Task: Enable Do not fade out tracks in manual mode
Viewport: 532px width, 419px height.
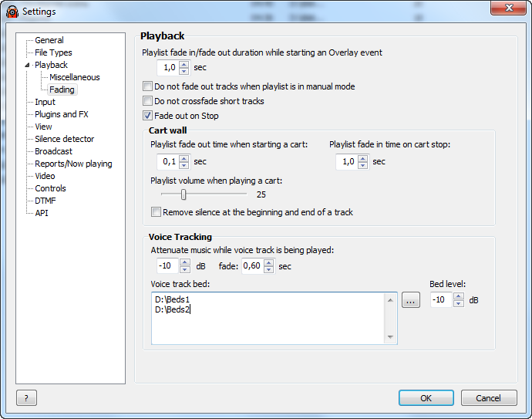Action: point(147,86)
